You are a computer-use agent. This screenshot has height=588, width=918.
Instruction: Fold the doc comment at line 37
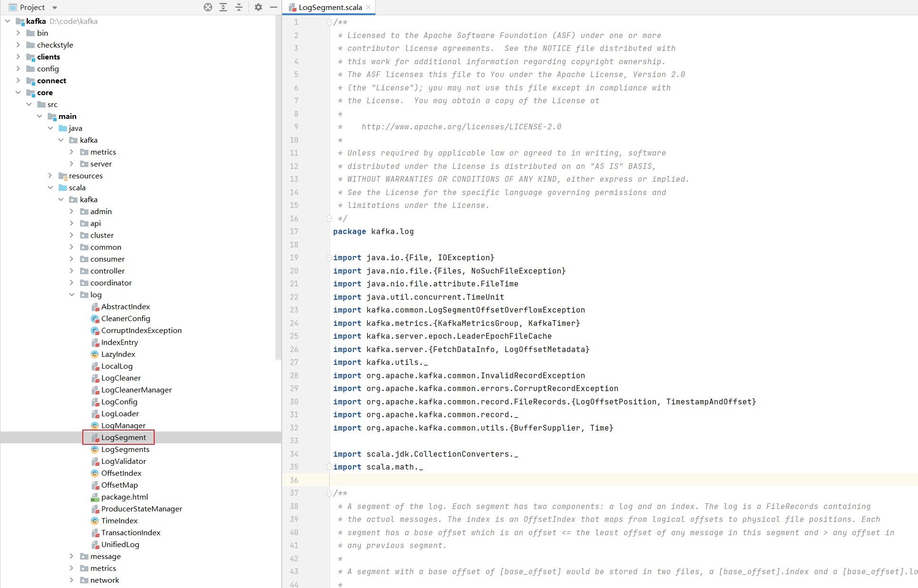(x=329, y=493)
